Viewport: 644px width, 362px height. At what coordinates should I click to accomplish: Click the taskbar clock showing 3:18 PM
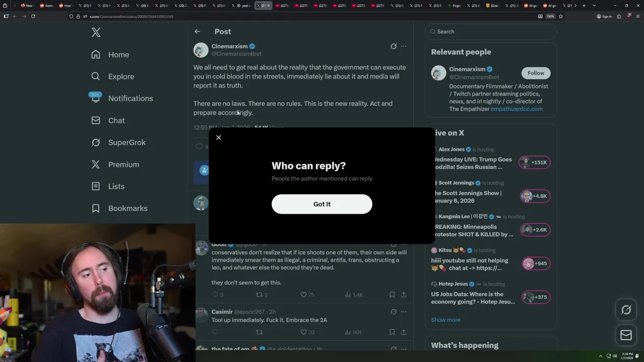626,356
